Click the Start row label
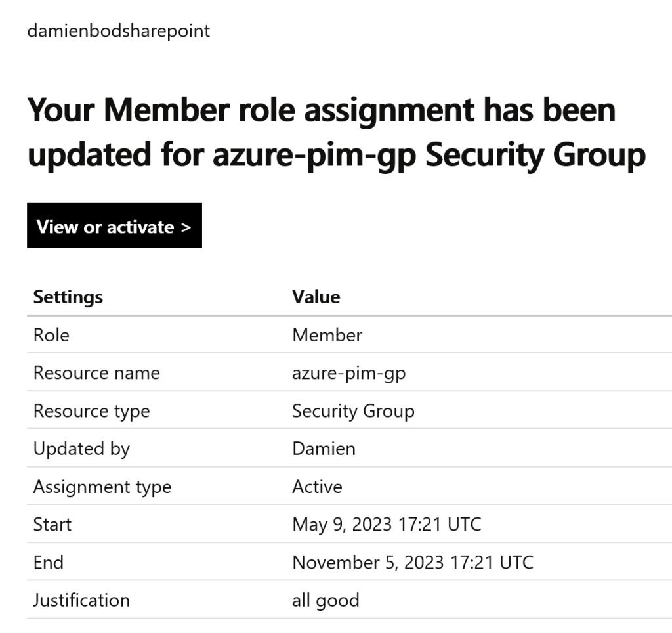This screenshot has height=633, width=672. (52, 525)
